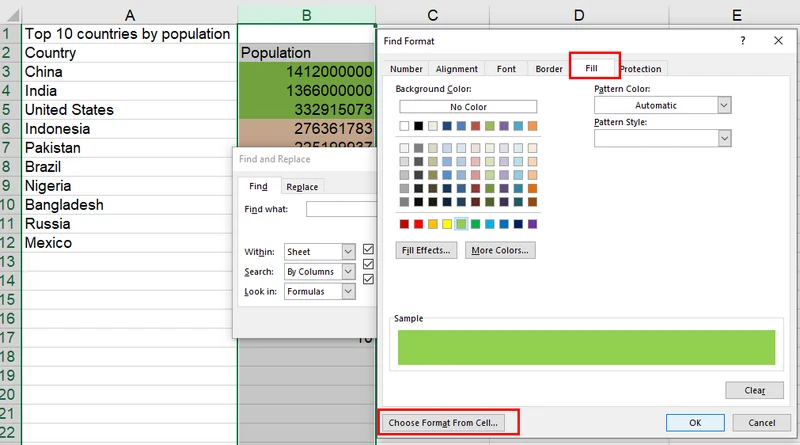Viewport: 800px width, 445px height.
Task: Switch to the Font tab
Action: tap(506, 69)
